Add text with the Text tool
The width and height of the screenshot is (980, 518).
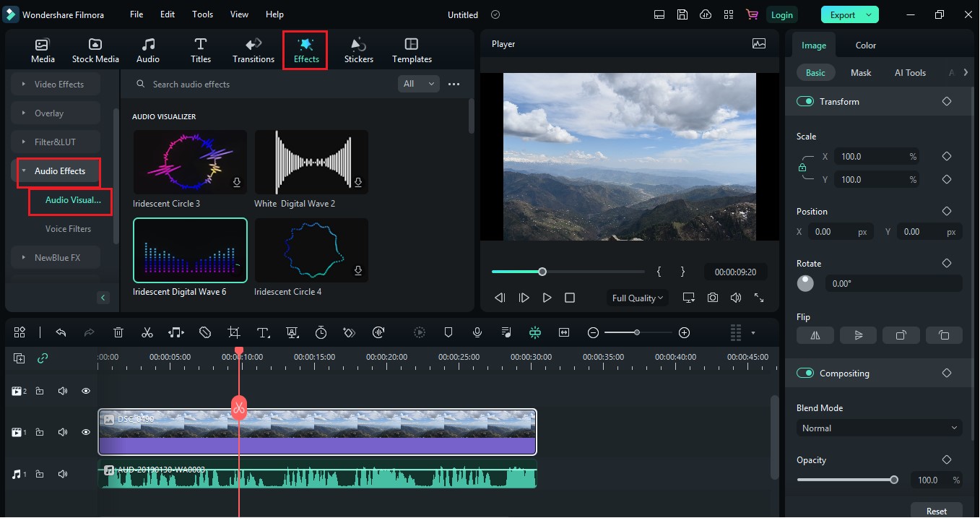263,332
